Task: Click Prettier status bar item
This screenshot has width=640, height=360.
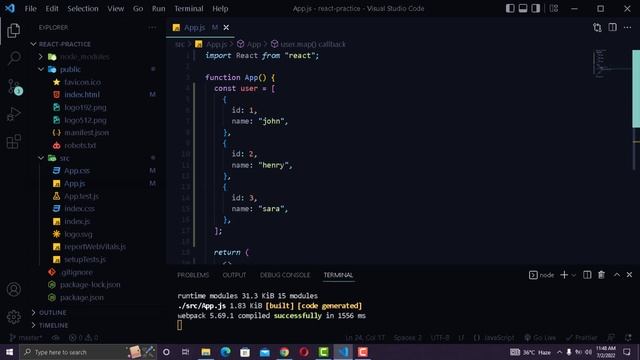Action: (x=582, y=338)
